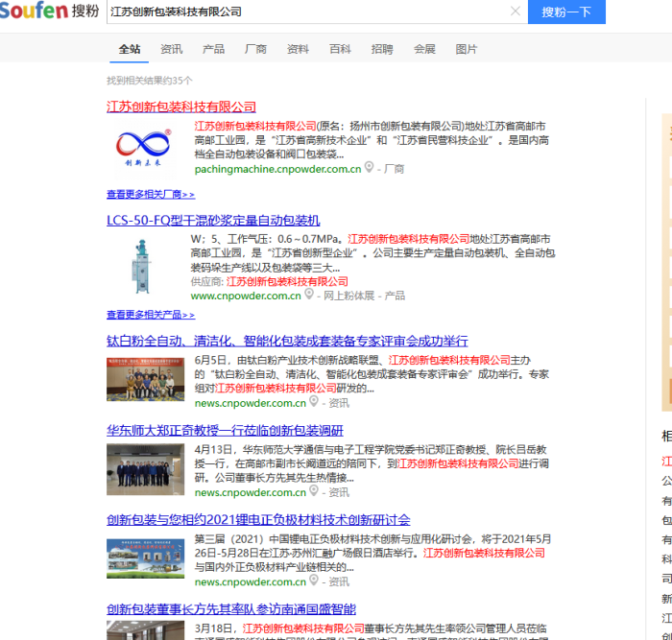
Task: Click location pin icon beside pachingmachine.cnpowder.com.cn
Action: 369,168
